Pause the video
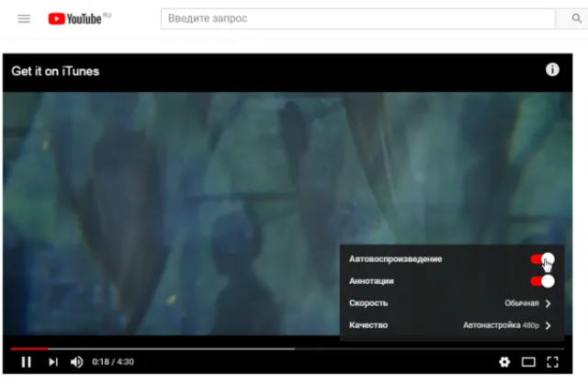 (x=27, y=362)
